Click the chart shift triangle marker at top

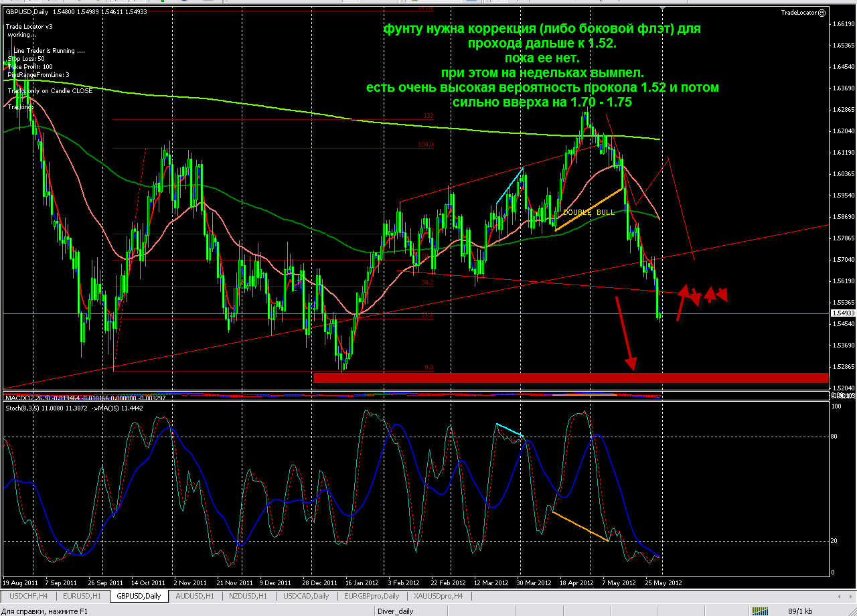662,9
